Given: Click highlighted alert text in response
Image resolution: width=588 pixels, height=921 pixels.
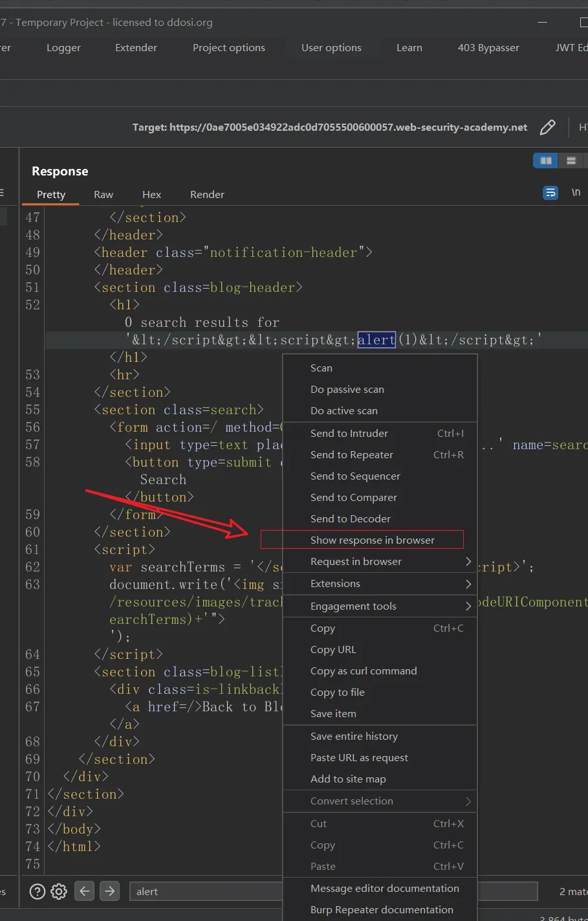Looking at the screenshot, I should (x=376, y=340).
